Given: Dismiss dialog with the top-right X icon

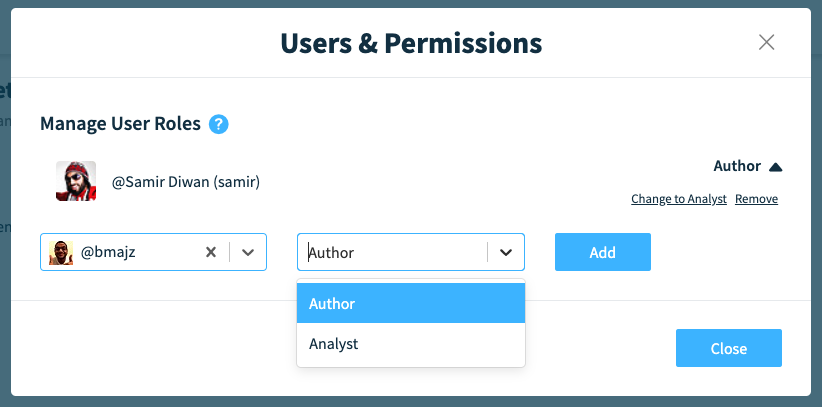Looking at the screenshot, I should 766,42.
